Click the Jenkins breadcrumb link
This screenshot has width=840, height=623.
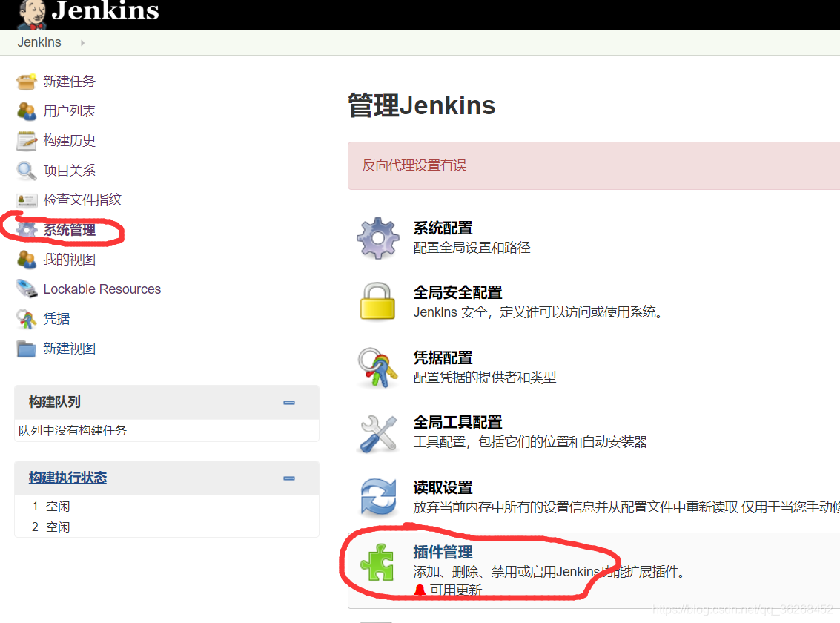[x=39, y=42]
